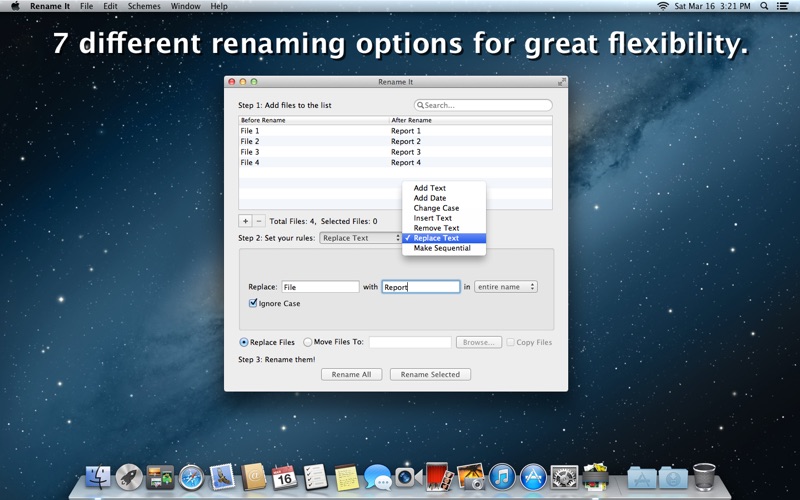
Task: Open Contacts address book in dock
Action: [x=254, y=477]
